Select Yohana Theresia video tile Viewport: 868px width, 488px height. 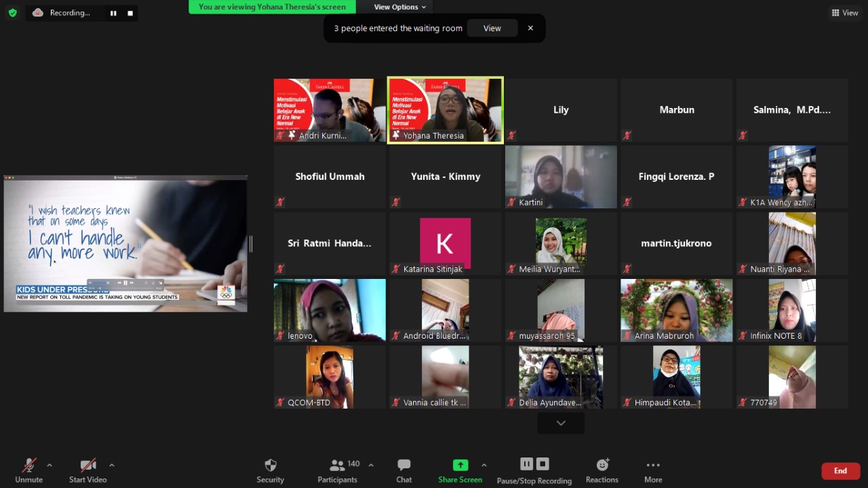point(446,110)
